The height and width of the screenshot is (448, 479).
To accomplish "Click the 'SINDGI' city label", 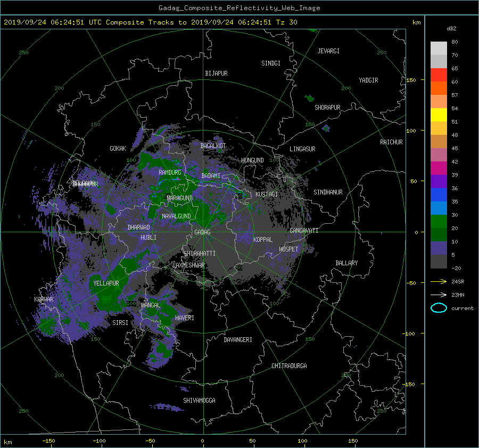I will pos(271,63).
